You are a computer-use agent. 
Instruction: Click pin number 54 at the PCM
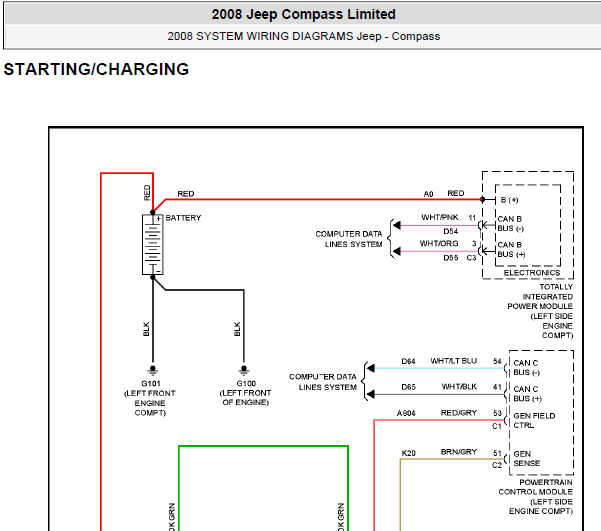coord(497,361)
